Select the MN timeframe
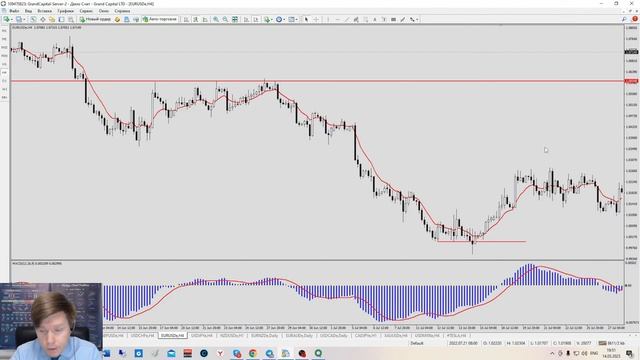 click(4, 98)
